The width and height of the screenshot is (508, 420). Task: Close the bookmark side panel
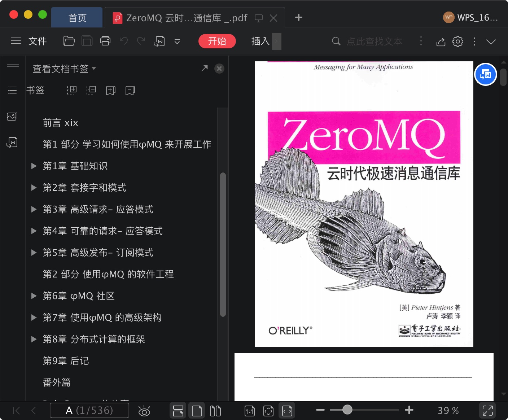(219, 69)
